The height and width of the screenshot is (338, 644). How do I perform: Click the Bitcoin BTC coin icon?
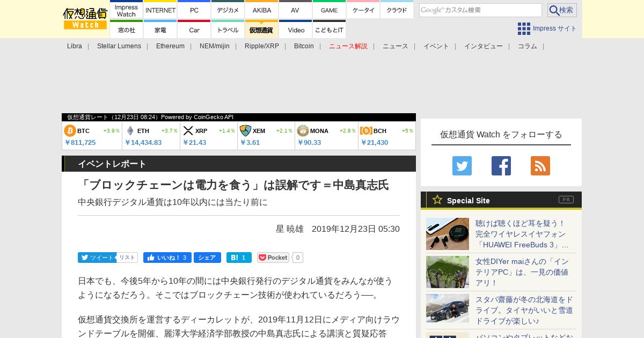coord(70,131)
